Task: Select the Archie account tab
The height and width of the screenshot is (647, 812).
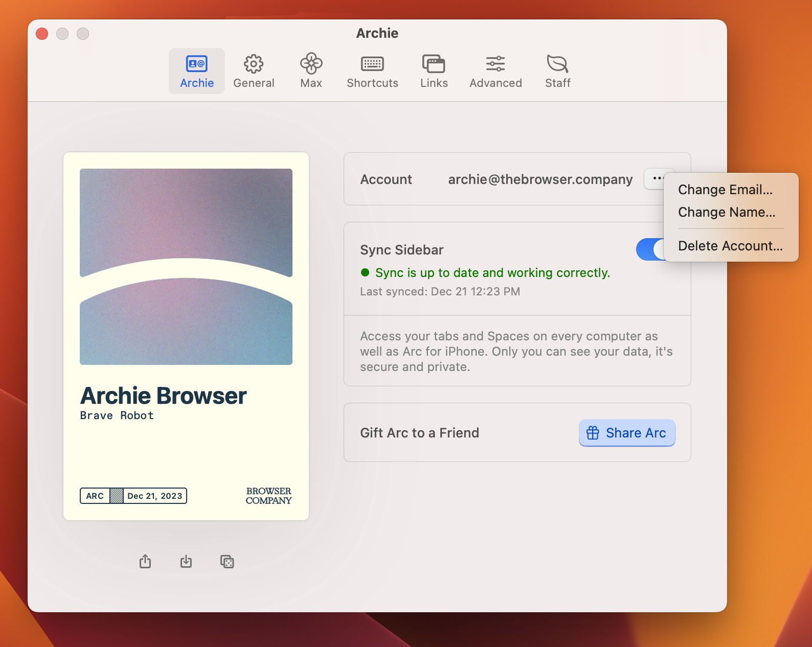Action: (x=197, y=71)
